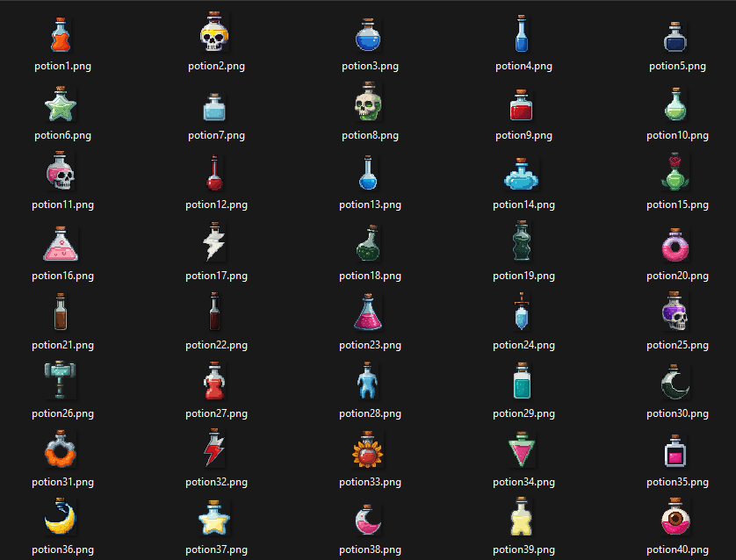The height and width of the screenshot is (560, 736).
Task: Click the pink donut potion20 icon
Action: (x=675, y=245)
